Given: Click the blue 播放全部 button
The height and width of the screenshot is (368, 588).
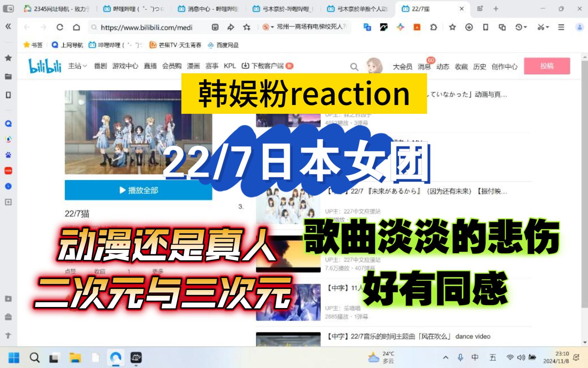Looking at the screenshot, I should coord(138,190).
